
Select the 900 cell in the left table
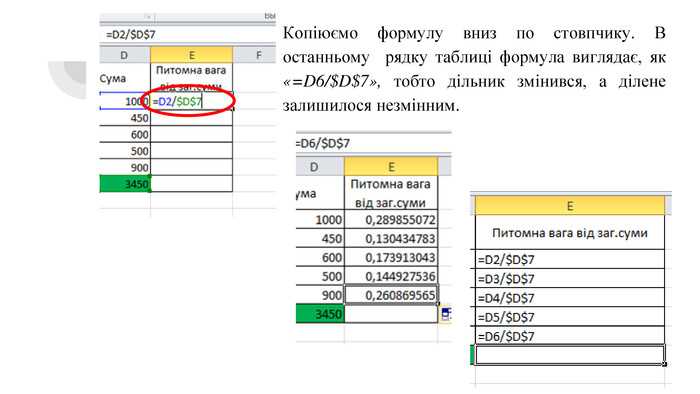point(125,167)
